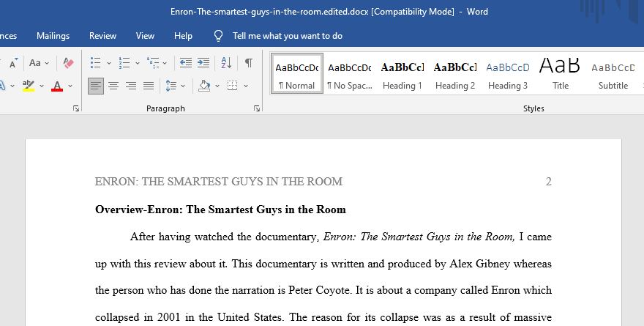Toggle Align Right paragraph alignment
Screen dimensions: 644x326
131,86
